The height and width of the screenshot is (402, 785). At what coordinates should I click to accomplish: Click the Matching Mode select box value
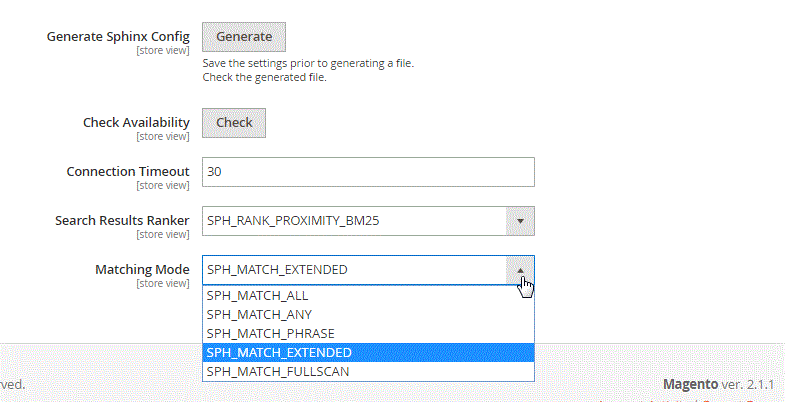pos(354,270)
